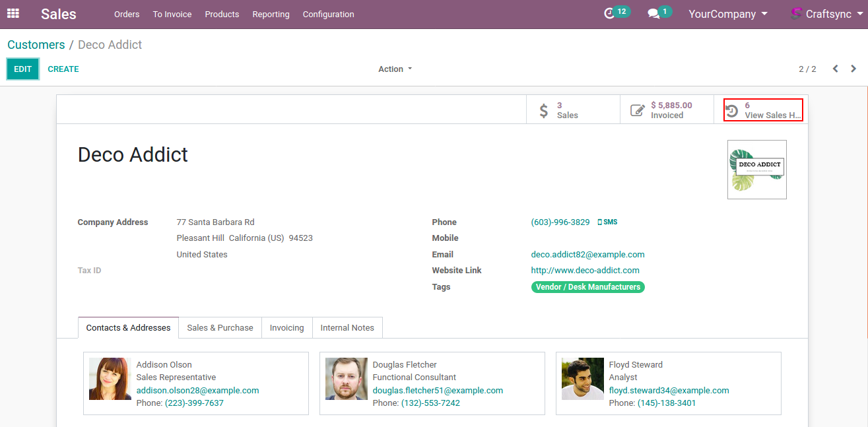Send SMS to the company phone number

point(607,222)
